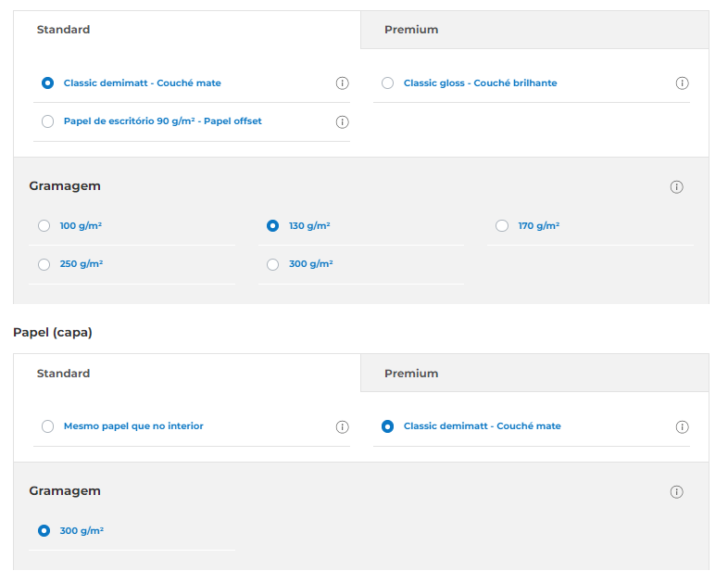
Task: Switch to the interior paper Premium tab
Action: pyautogui.click(x=534, y=30)
